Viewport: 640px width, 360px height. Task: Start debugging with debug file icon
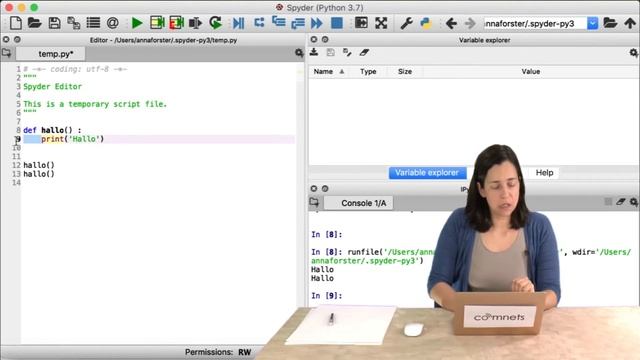pyautogui.click(x=238, y=23)
